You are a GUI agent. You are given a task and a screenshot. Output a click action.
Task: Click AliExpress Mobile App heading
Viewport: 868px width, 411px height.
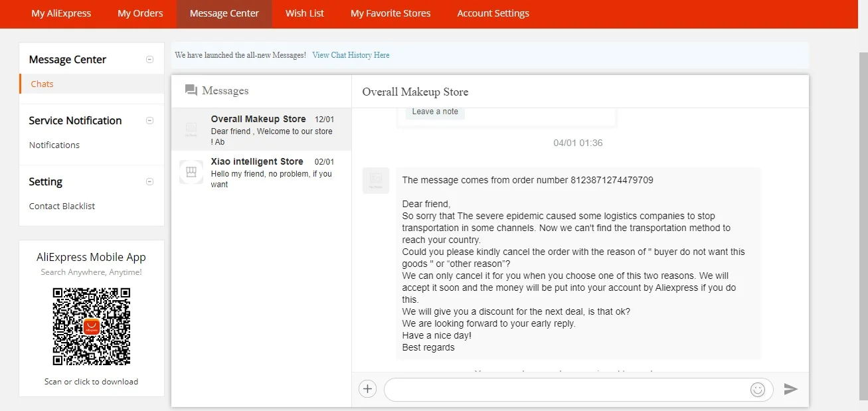[x=91, y=257]
